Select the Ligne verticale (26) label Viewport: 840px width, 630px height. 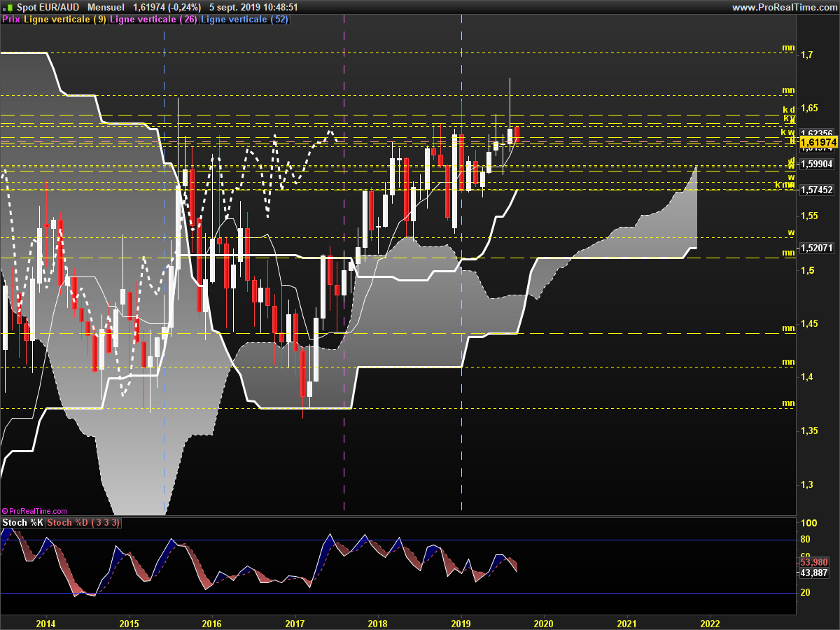point(153,20)
